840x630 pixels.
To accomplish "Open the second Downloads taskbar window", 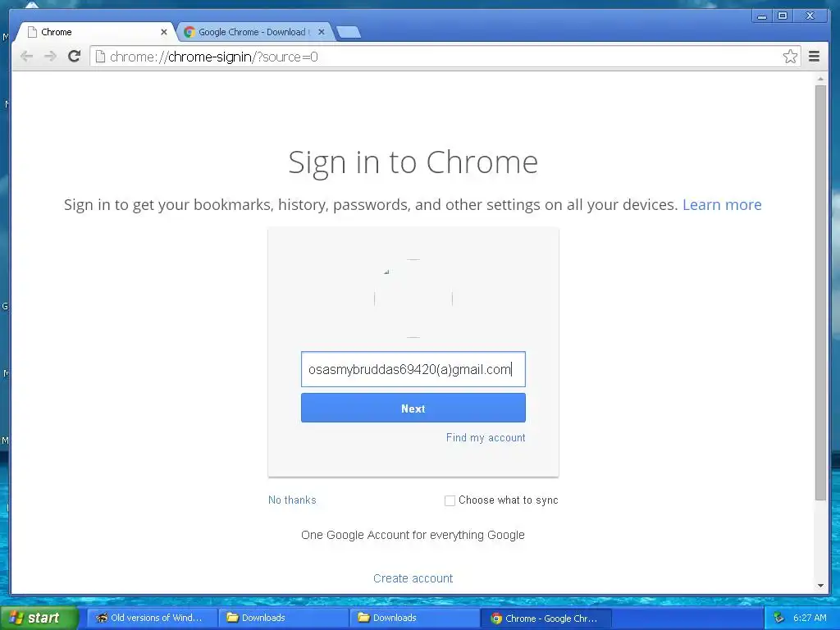I will [414, 618].
